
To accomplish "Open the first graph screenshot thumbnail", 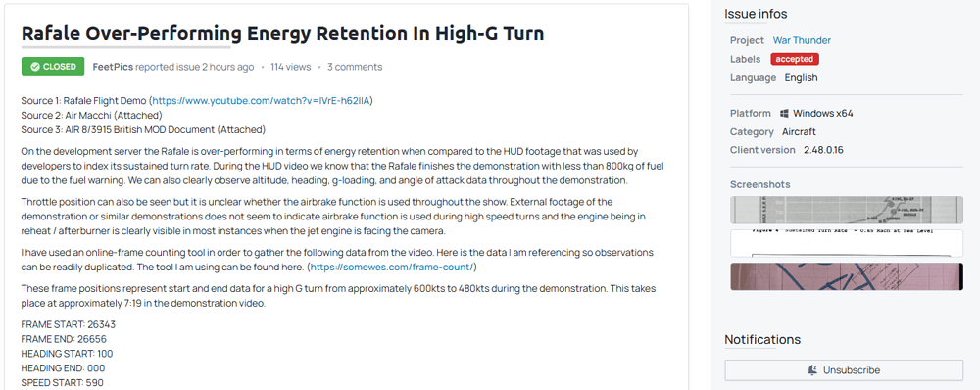I will point(847,210).
